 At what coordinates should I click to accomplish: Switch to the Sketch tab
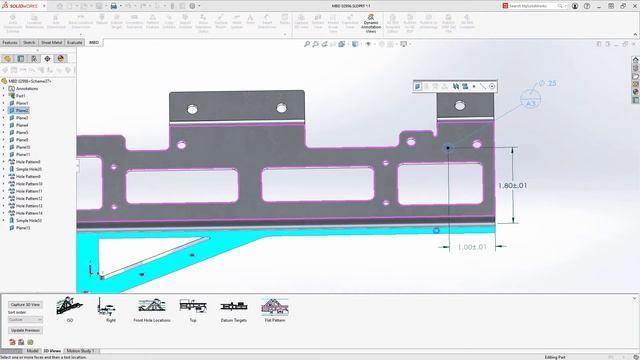29,42
